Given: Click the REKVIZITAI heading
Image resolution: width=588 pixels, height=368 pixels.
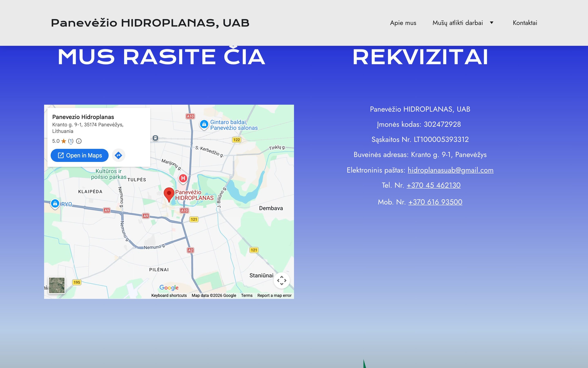Looking at the screenshot, I should point(420,57).
